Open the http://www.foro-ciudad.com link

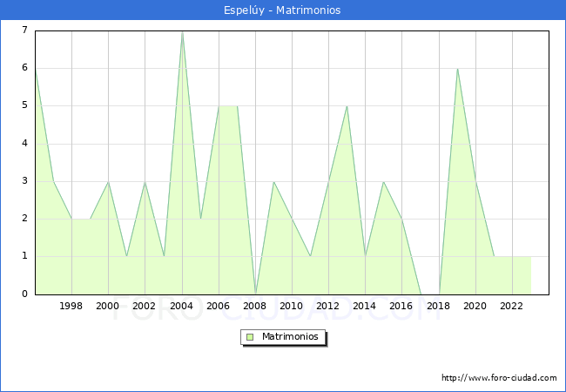(499, 377)
